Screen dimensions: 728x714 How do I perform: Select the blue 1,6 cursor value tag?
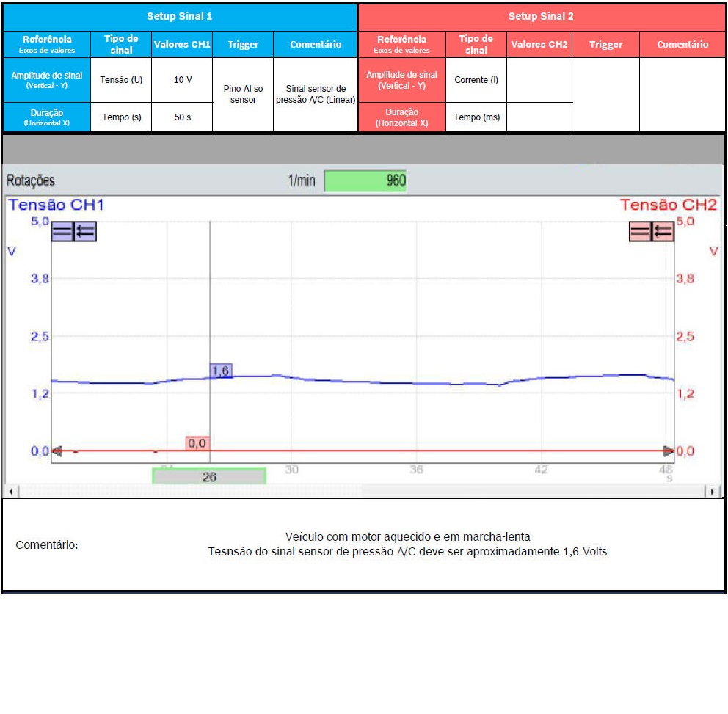coord(220,371)
